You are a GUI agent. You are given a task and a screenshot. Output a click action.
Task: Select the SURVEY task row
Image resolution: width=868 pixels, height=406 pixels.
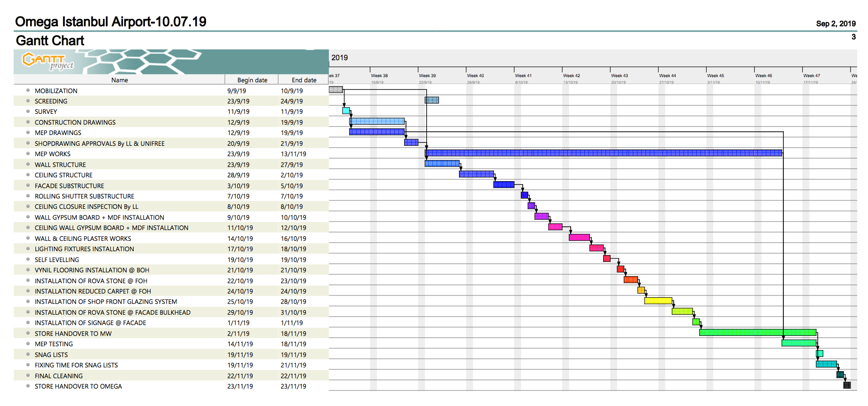pyautogui.click(x=171, y=111)
